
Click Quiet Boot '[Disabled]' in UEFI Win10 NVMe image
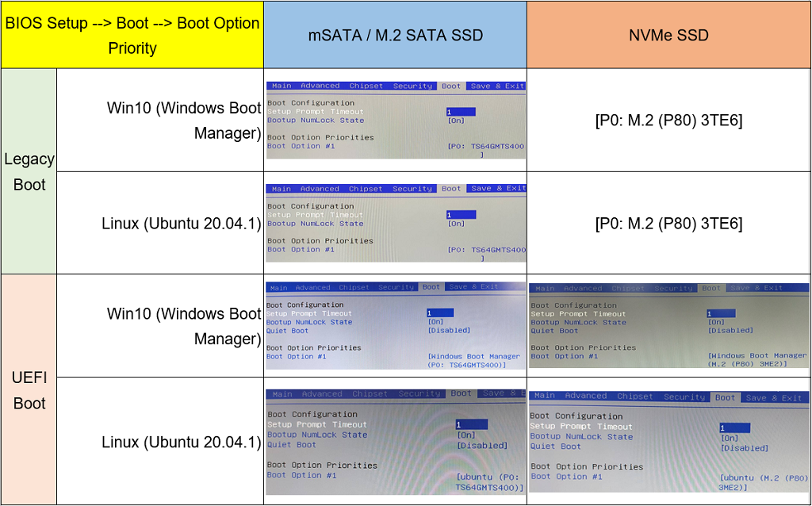click(730, 331)
